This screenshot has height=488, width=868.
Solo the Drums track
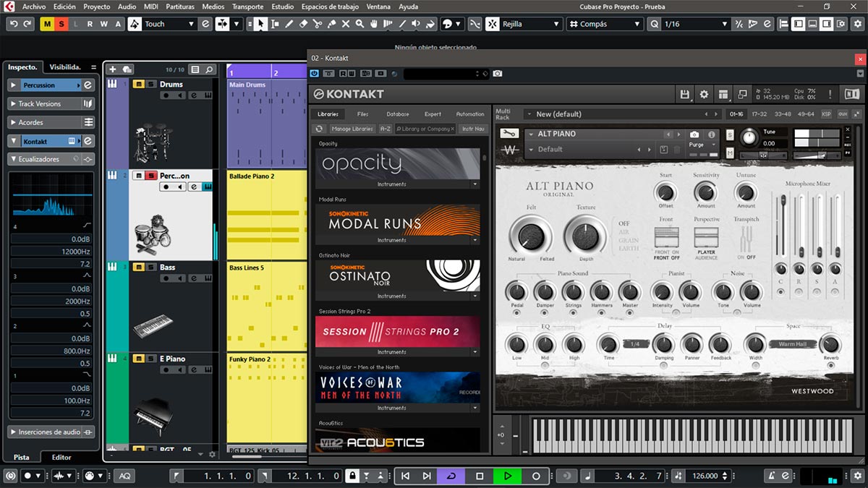point(150,84)
